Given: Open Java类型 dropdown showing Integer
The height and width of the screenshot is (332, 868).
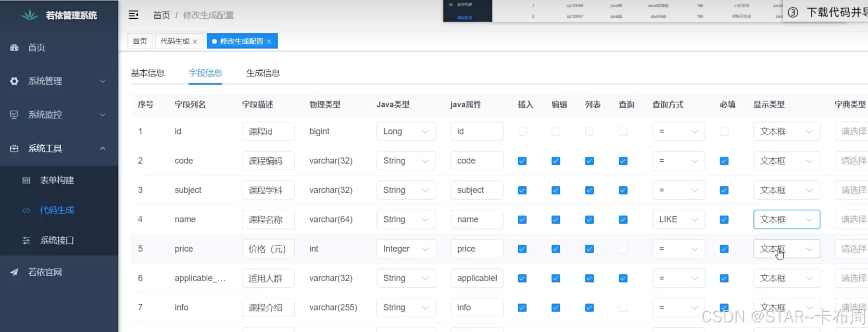Looking at the screenshot, I should [x=406, y=249].
